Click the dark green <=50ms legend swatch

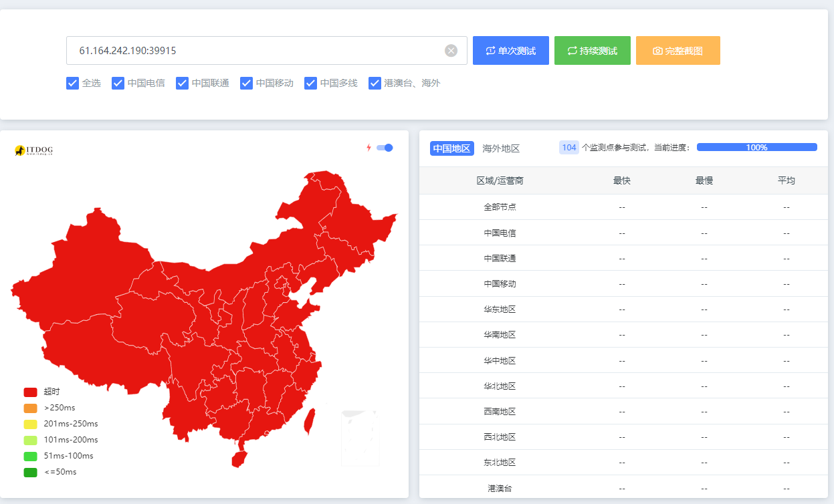30,472
